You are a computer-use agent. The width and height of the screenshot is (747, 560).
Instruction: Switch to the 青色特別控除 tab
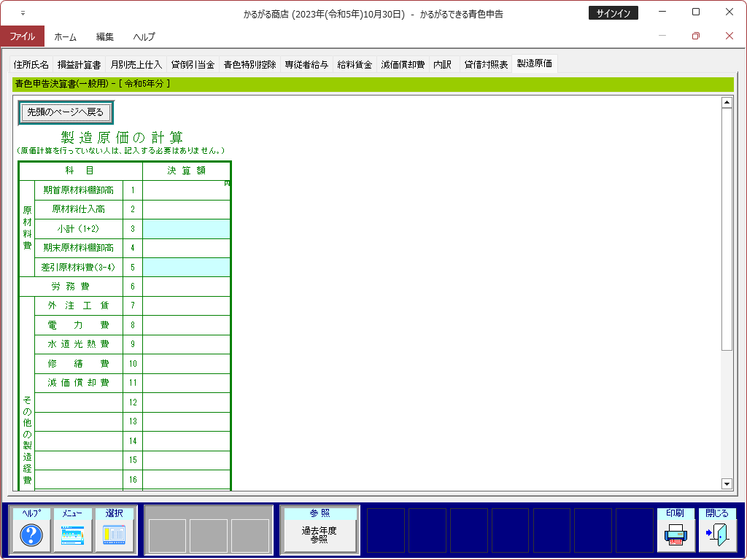(249, 64)
